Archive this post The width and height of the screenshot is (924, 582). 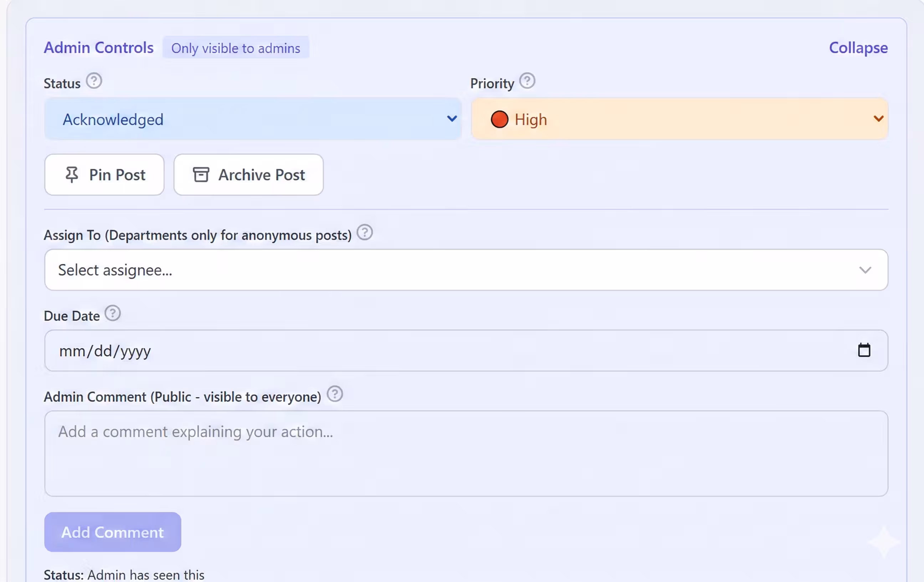point(248,175)
